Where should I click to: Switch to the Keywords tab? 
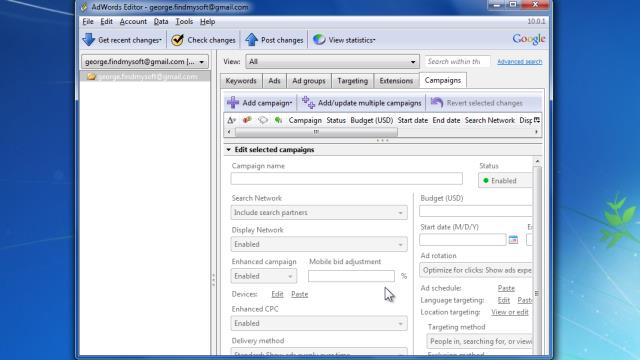coord(241,81)
